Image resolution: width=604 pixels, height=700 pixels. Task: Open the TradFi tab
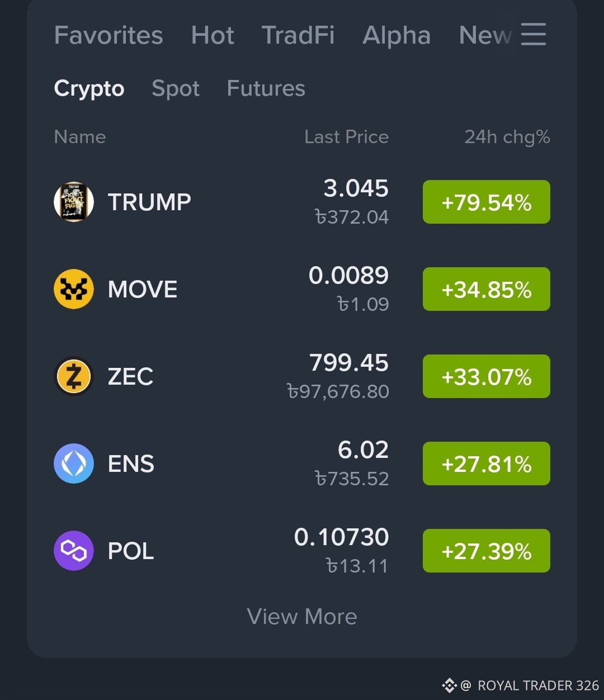pyautogui.click(x=298, y=35)
